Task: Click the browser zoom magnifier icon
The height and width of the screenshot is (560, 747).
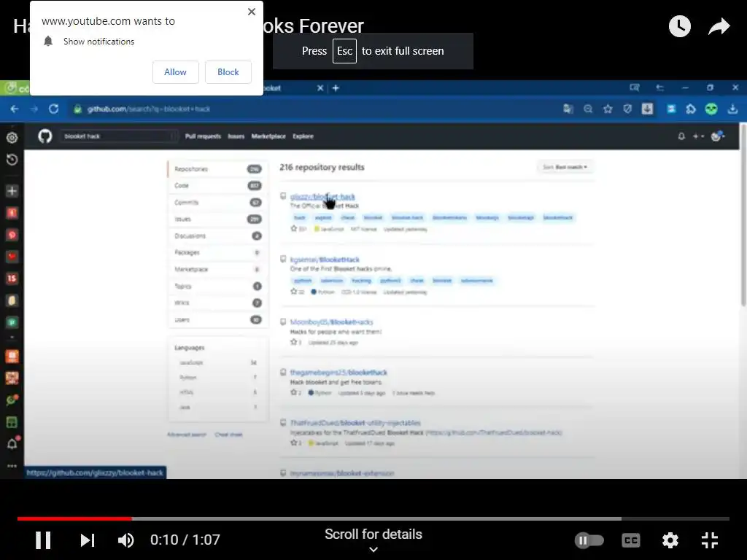Action: pyautogui.click(x=588, y=109)
